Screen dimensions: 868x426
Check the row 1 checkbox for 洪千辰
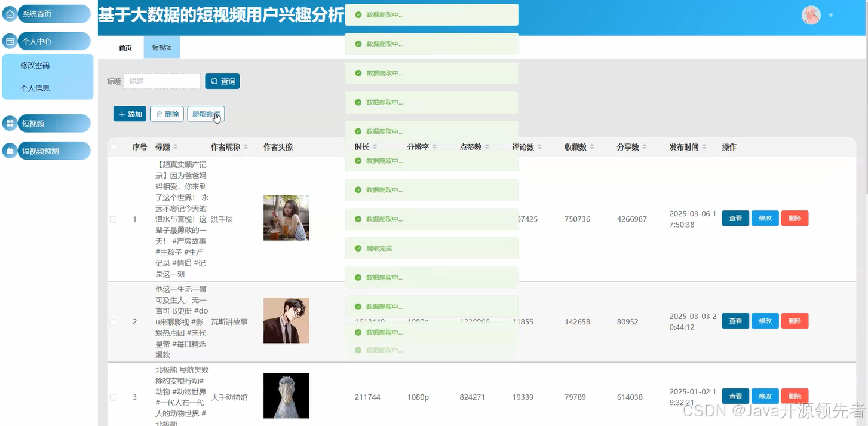(113, 219)
